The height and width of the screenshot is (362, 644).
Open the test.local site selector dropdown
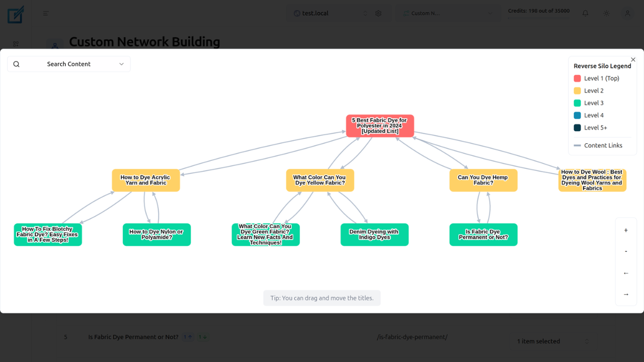(365, 13)
